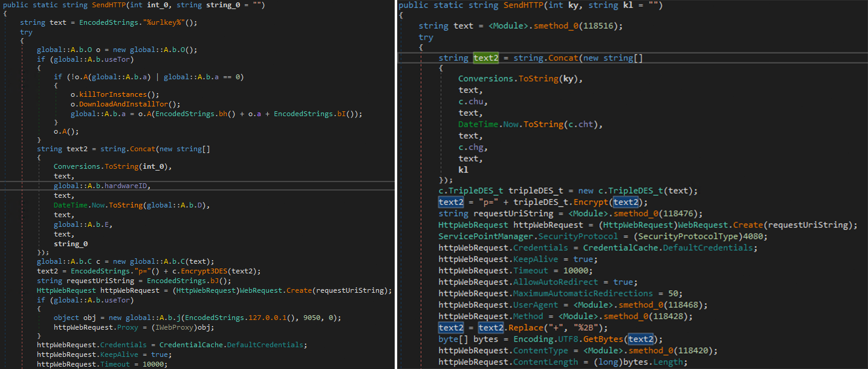This screenshot has height=369, width=868.
Task: Select the line calling 'tripleDES_t.Encrypt(text2)'
Action: [543, 202]
